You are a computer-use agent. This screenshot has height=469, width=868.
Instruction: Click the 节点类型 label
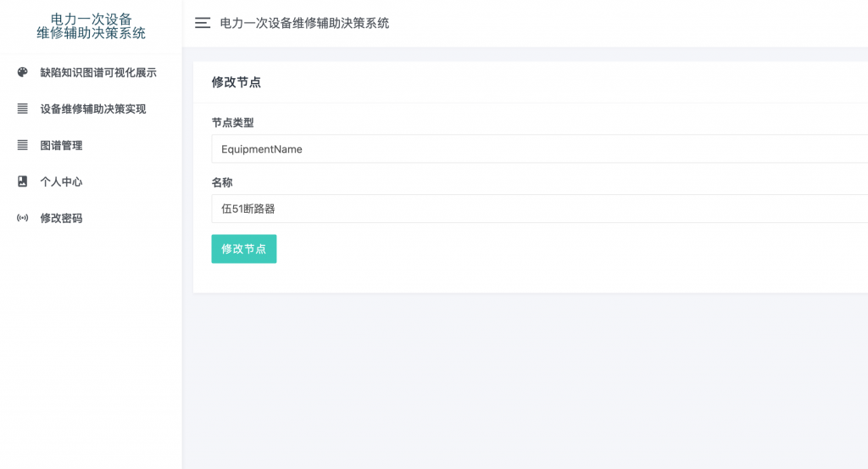(x=232, y=123)
